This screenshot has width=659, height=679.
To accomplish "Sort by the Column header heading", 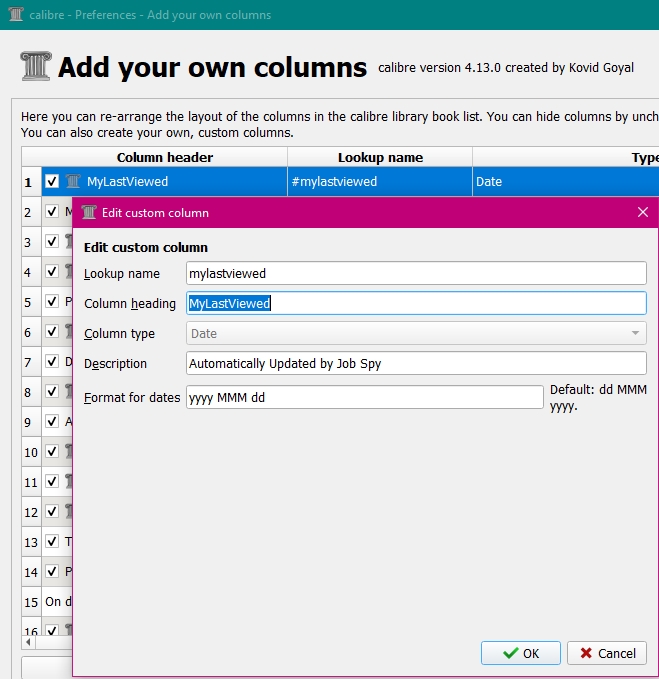I will click(x=165, y=157).
